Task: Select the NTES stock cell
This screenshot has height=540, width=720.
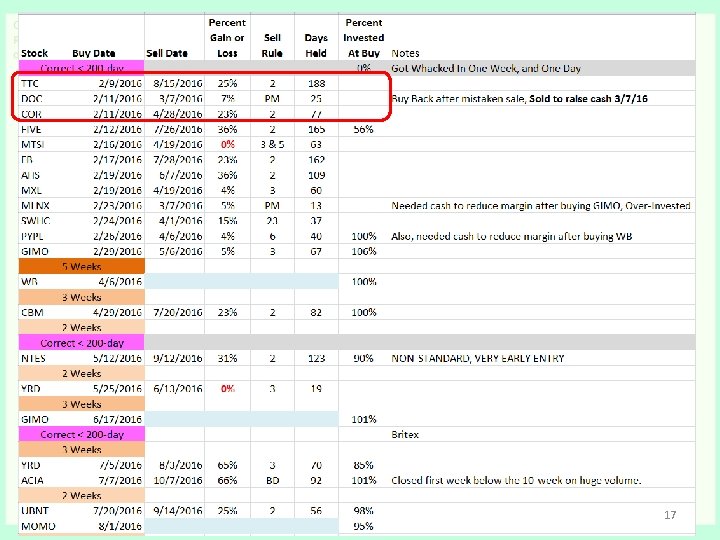Action: [x=33, y=358]
